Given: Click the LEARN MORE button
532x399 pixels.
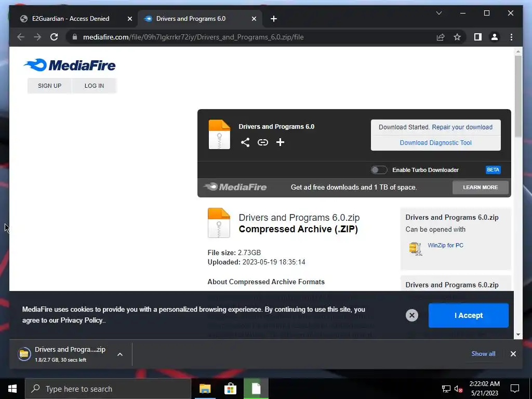Looking at the screenshot, I should pyautogui.click(x=481, y=187).
